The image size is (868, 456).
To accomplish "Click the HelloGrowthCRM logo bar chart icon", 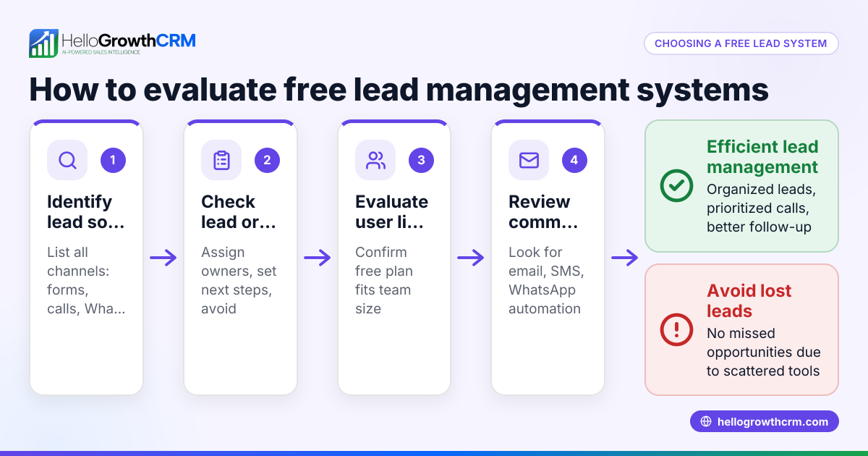I will coord(43,43).
